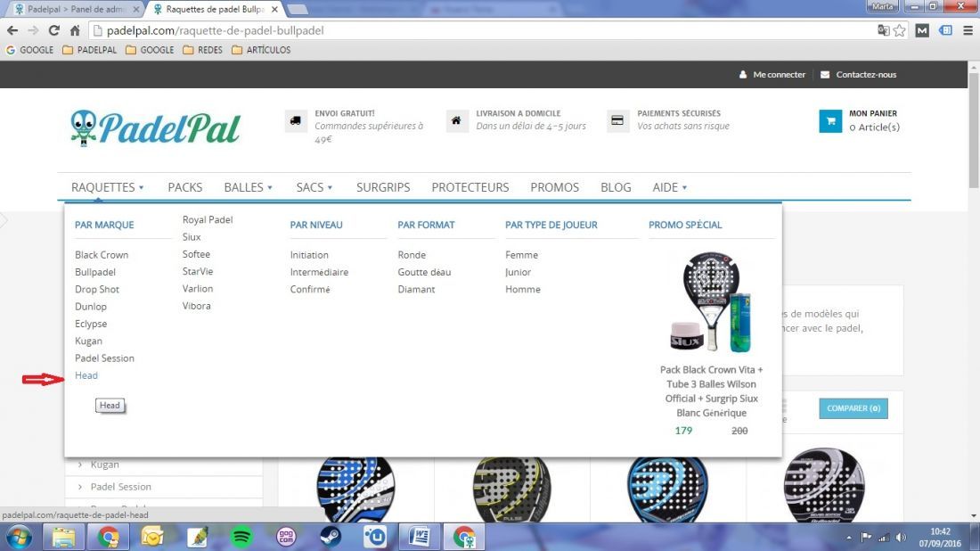
Task: Click Me connecter login link
Action: click(x=772, y=74)
